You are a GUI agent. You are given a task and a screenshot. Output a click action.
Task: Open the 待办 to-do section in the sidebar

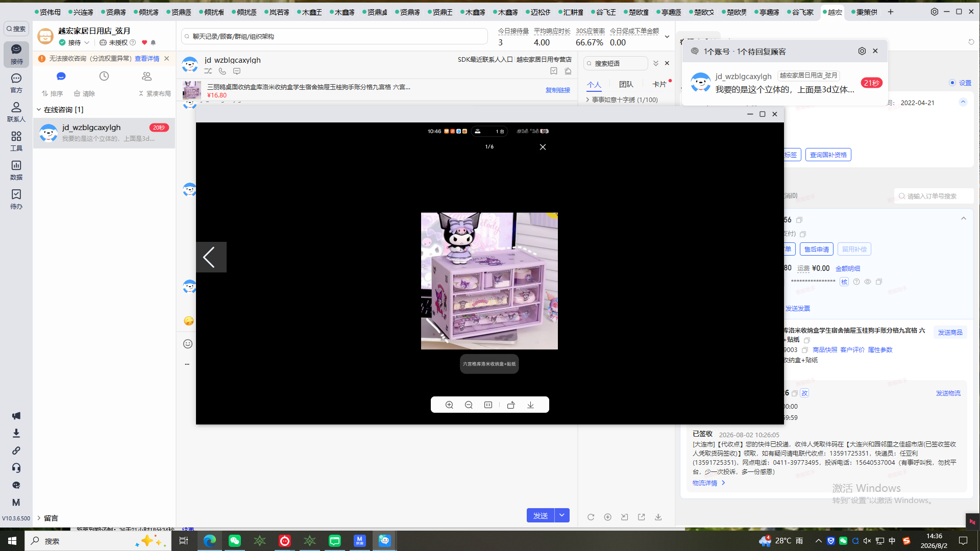[x=16, y=199]
